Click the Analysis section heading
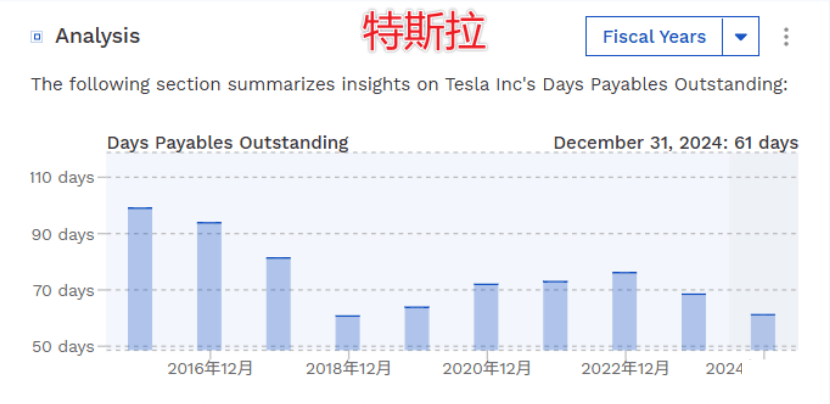This screenshot has width=830, height=404. [x=97, y=37]
